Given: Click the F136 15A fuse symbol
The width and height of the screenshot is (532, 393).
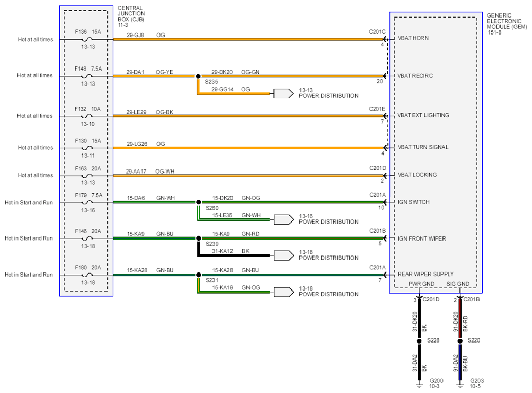Looking at the screenshot, I should tap(87, 40).
